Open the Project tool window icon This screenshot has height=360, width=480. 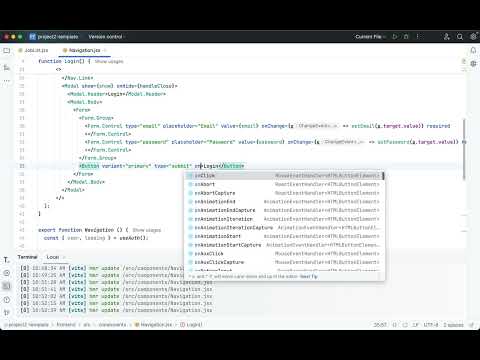7,51
